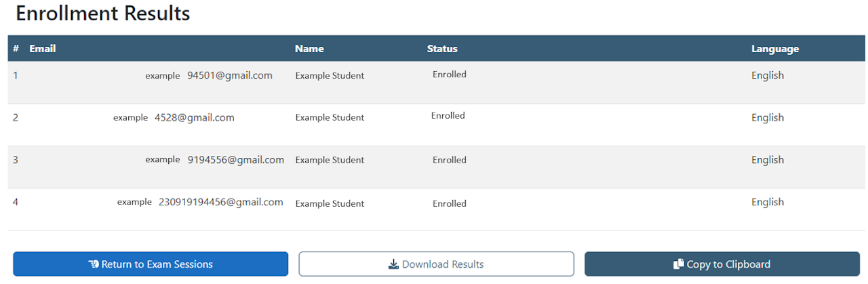Click Example Student name in row 2
Viewport: 868px width, 284px height.
(330, 117)
